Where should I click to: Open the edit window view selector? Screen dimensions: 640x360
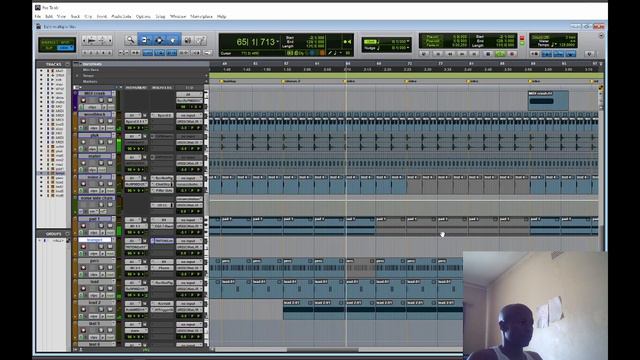coord(76,87)
